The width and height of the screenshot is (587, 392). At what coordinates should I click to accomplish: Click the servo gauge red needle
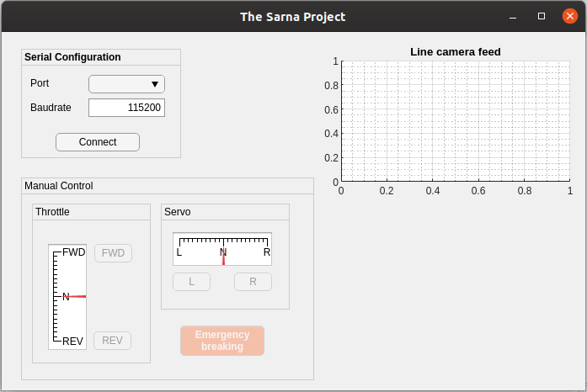(223, 259)
